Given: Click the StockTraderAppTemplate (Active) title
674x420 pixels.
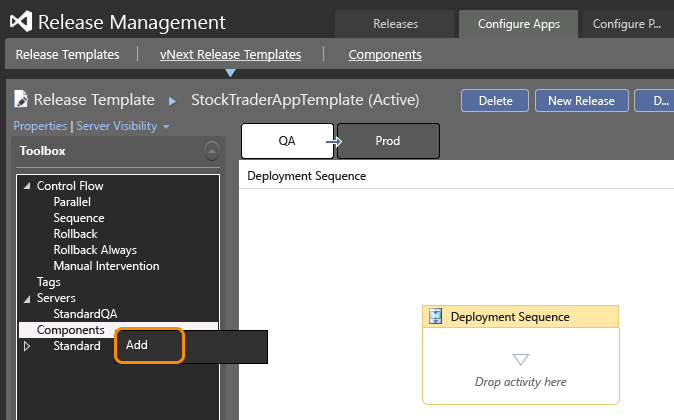Looking at the screenshot, I should [x=305, y=100].
